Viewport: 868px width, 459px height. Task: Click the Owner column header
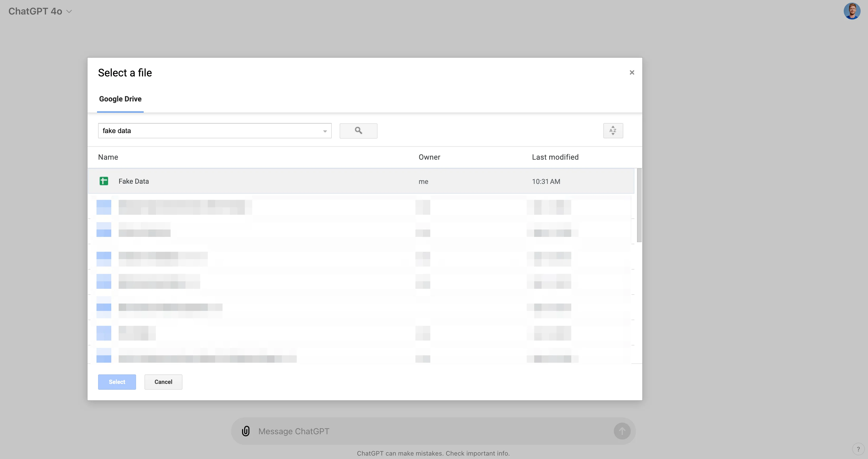click(x=429, y=157)
